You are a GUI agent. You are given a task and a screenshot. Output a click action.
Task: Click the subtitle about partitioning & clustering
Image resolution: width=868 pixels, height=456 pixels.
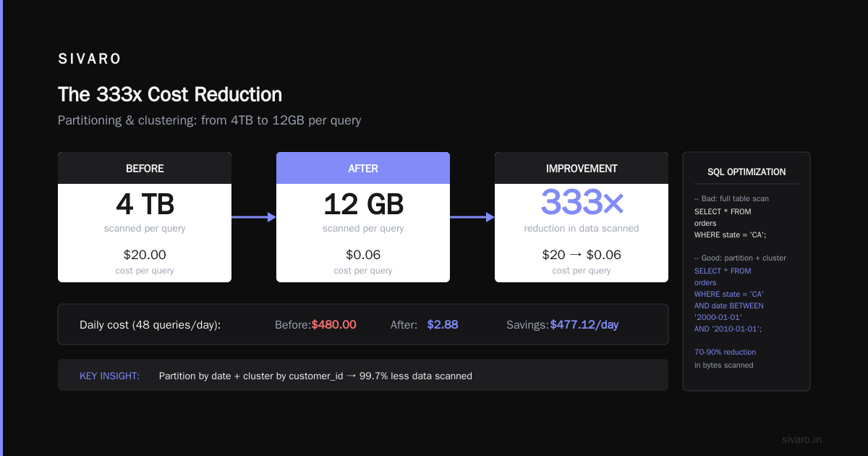pos(210,120)
